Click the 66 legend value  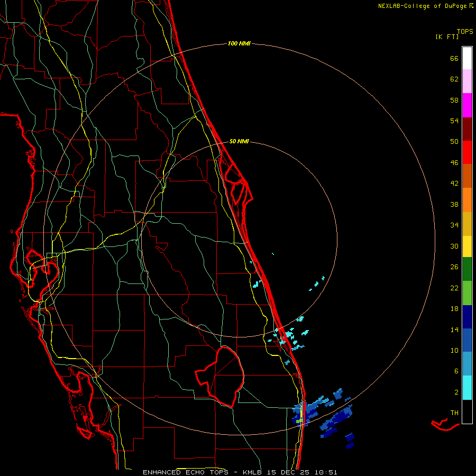click(454, 59)
